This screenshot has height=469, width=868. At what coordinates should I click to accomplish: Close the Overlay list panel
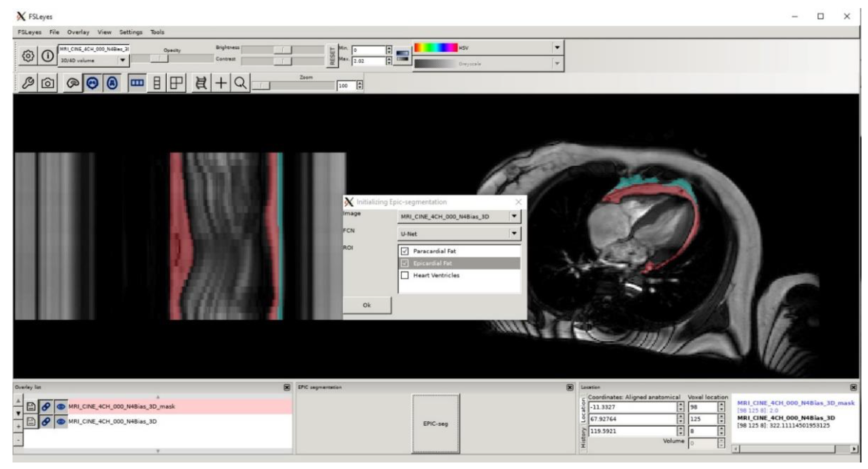tap(287, 387)
